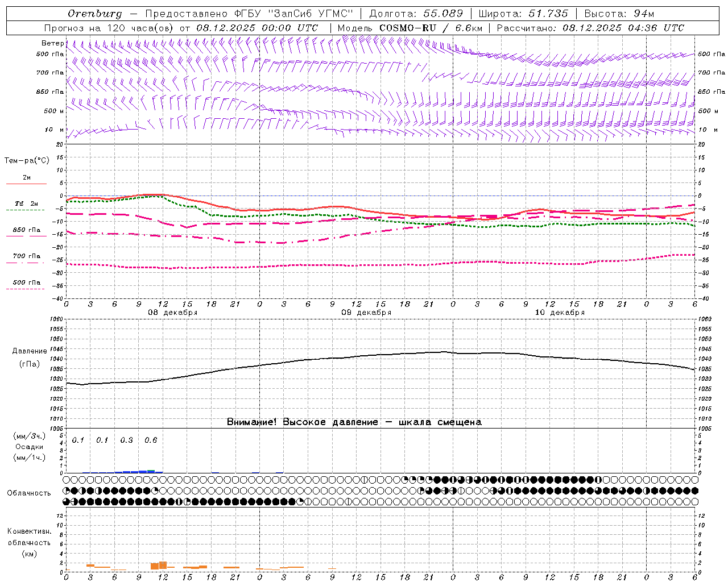The width and height of the screenshot is (728, 582).
Task: Select the 10 декабря date label
Action: [x=560, y=313]
